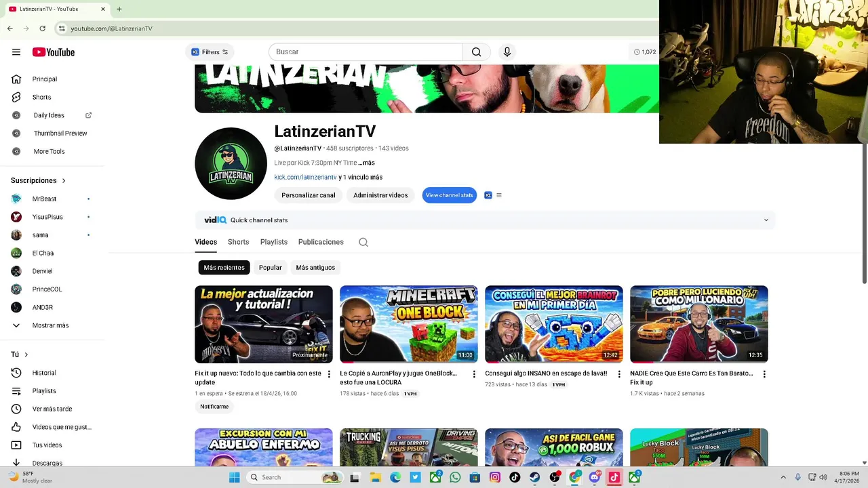868x488 pixels.
Task: Click the search magnifier button
Action: pyautogui.click(x=477, y=52)
